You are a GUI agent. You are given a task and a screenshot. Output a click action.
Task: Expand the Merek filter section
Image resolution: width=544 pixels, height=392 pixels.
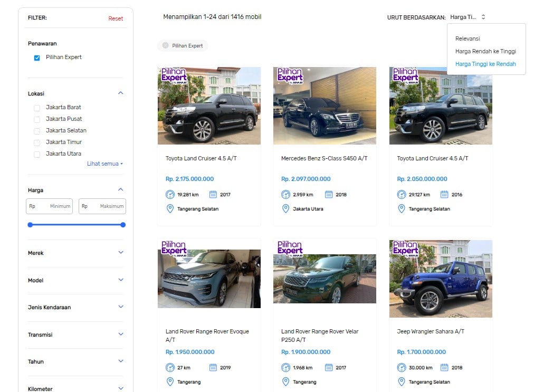(x=120, y=253)
